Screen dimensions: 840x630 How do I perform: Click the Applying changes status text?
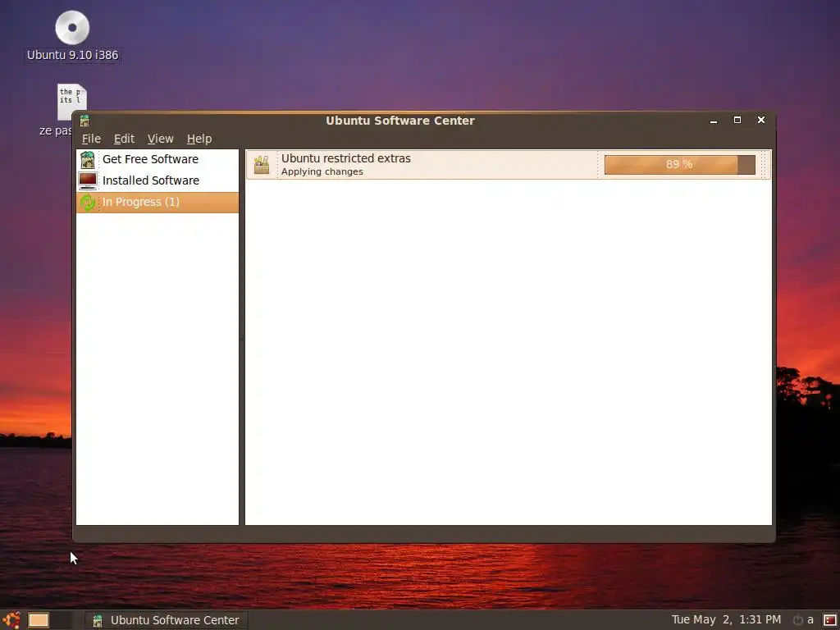point(322,172)
